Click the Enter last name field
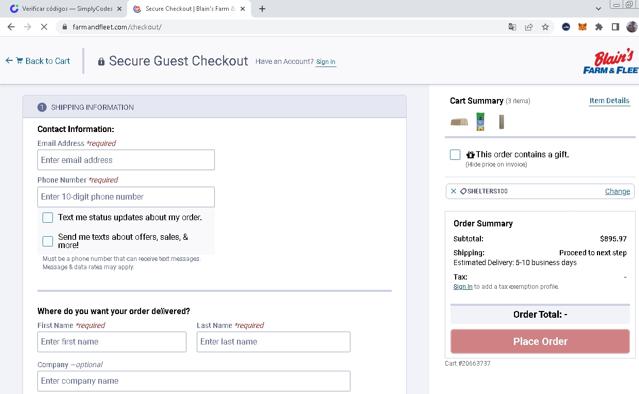The height and width of the screenshot is (394, 639). click(273, 342)
